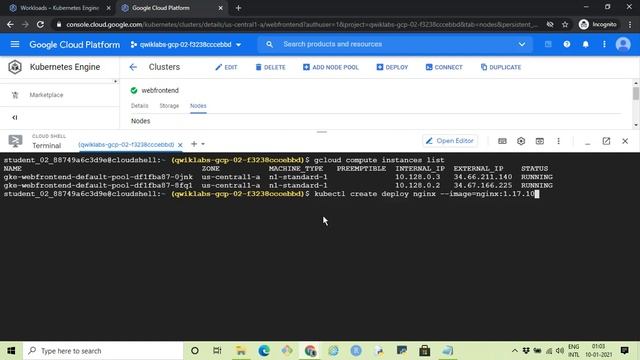Open the GCP header three-dot settings menu
The image size is (640, 360).
(604, 44)
